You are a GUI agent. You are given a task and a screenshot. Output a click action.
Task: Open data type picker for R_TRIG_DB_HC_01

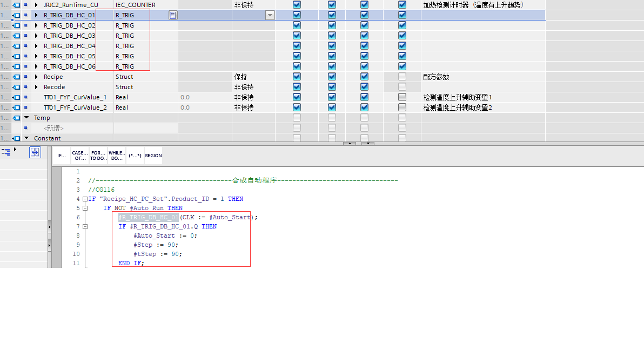172,16
